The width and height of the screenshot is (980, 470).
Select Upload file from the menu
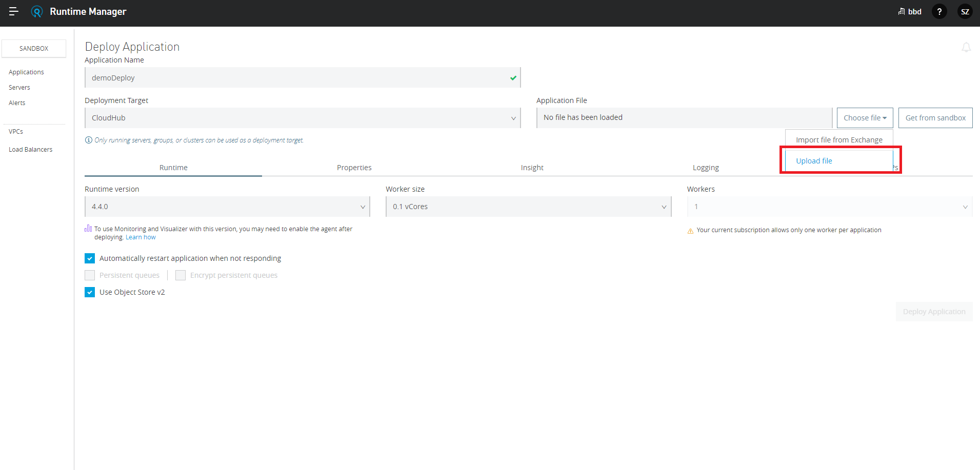click(x=814, y=160)
